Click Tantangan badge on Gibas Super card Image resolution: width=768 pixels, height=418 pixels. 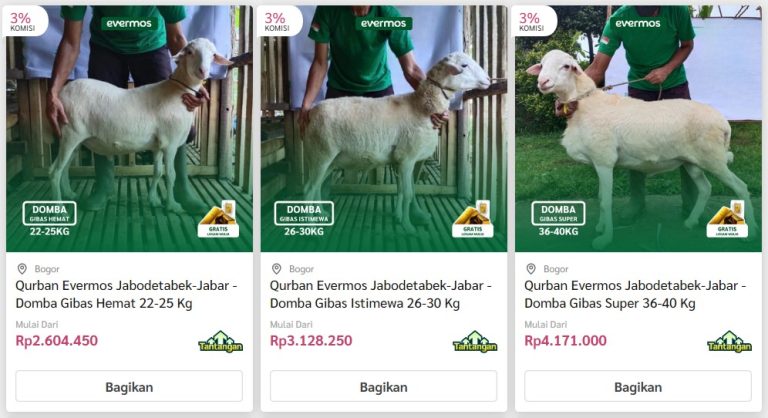(x=729, y=342)
